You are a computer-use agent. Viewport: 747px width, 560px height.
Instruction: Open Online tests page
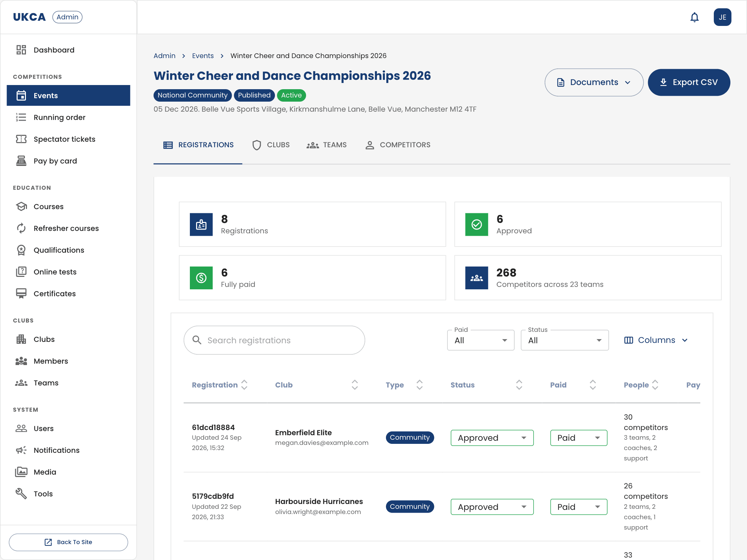[68, 272]
